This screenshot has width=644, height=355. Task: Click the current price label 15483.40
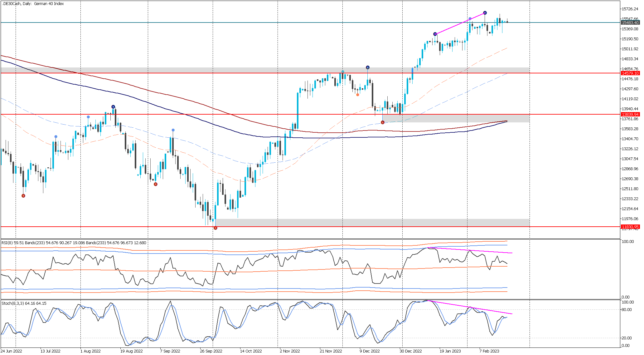tap(630, 23)
